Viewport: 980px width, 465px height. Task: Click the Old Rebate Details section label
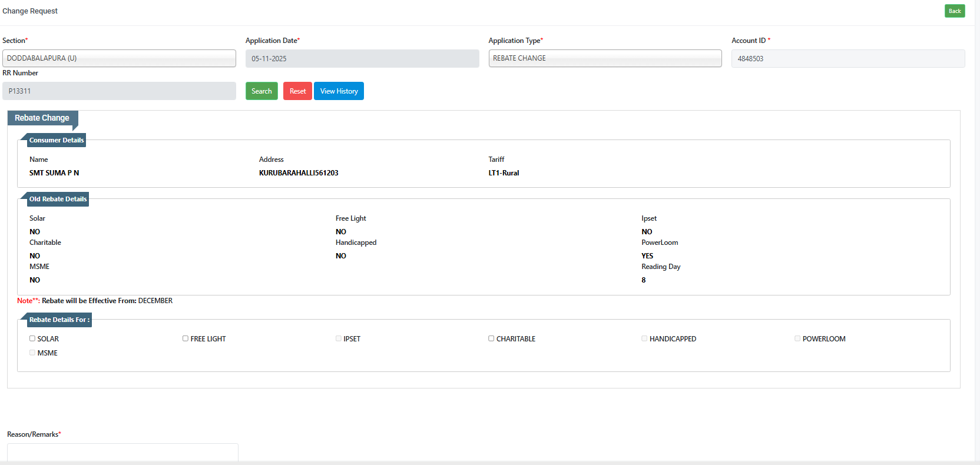click(x=58, y=199)
